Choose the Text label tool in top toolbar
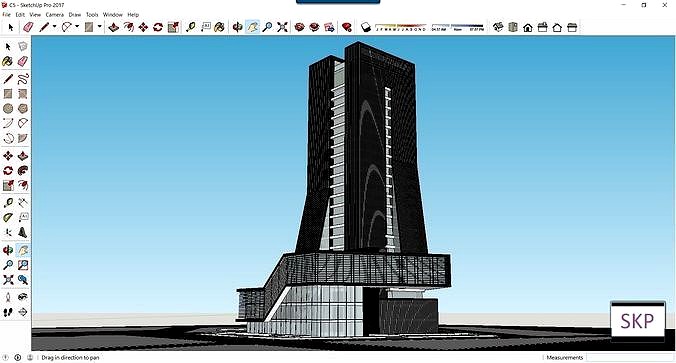 pos(205,27)
